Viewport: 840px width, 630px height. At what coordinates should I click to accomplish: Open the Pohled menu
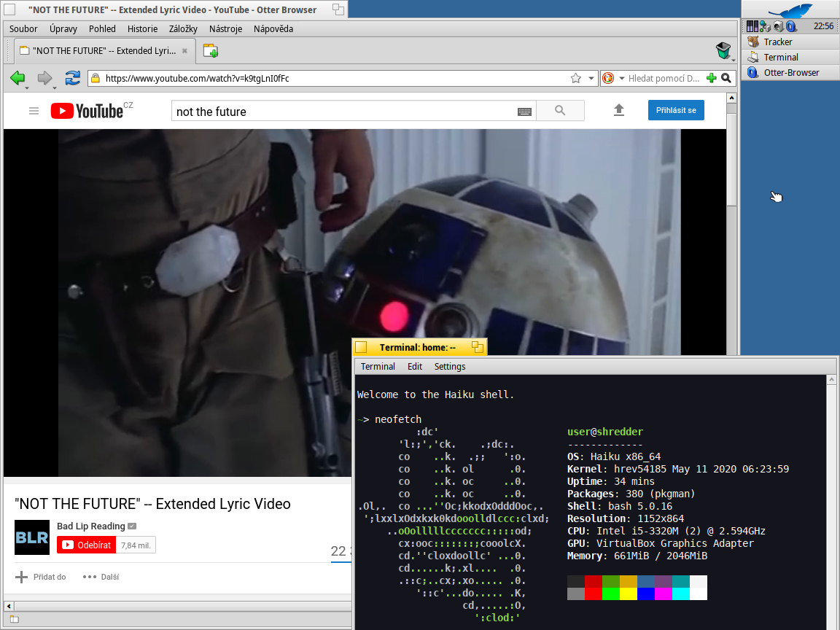(102, 29)
